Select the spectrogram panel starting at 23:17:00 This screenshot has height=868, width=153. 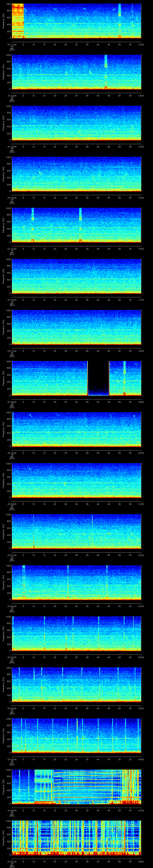tap(76, 327)
